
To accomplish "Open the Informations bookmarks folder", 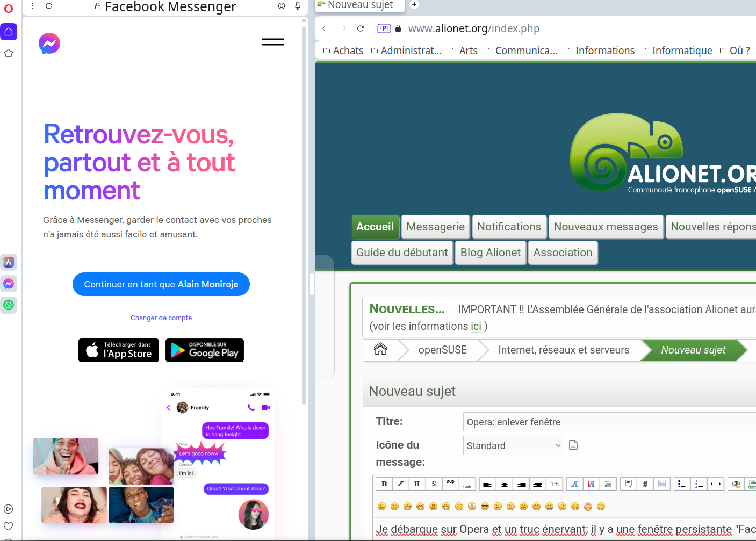I will [x=600, y=51].
